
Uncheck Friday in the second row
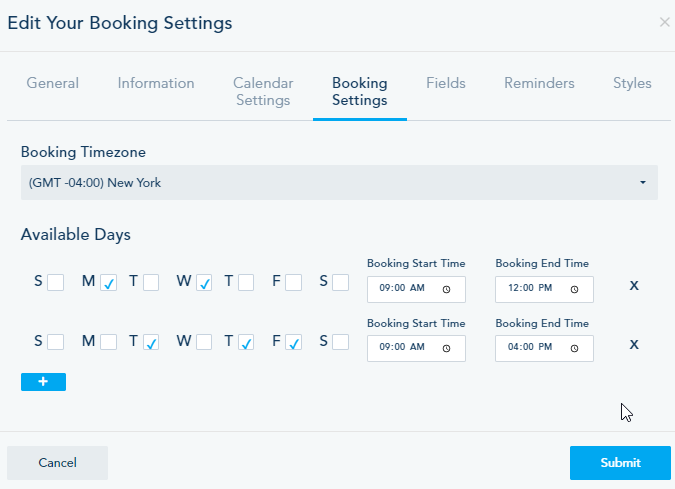click(x=294, y=342)
